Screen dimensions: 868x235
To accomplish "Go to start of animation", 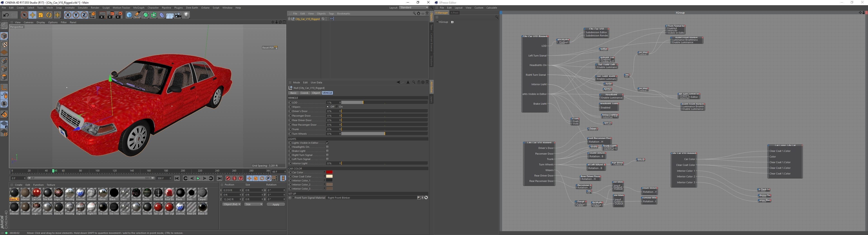I will coord(177,179).
